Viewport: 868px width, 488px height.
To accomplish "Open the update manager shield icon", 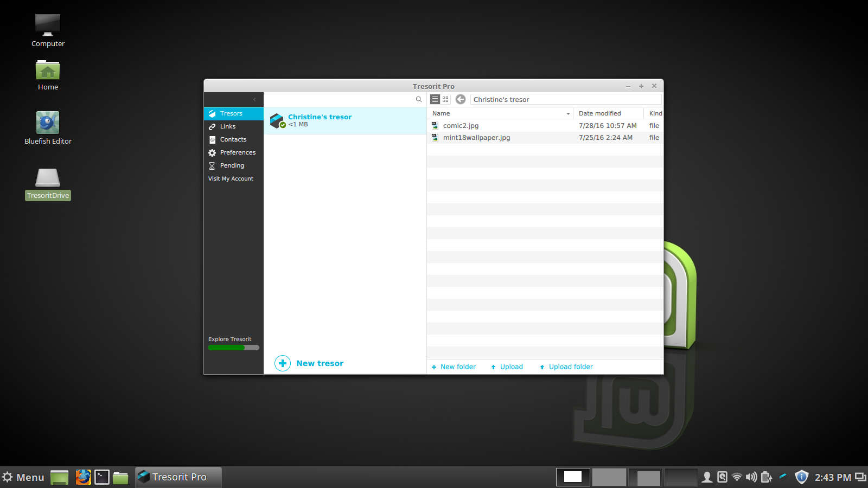I will click(x=801, y=477).
